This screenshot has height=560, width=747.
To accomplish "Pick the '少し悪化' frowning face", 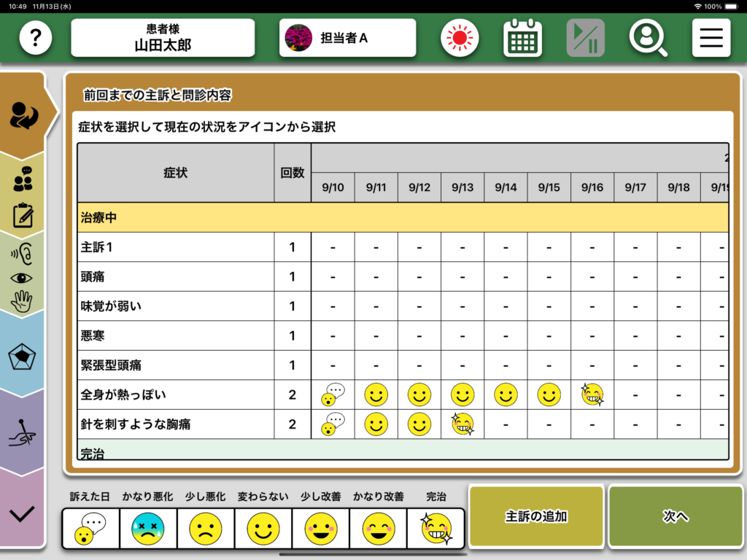I will click(205, 528).
